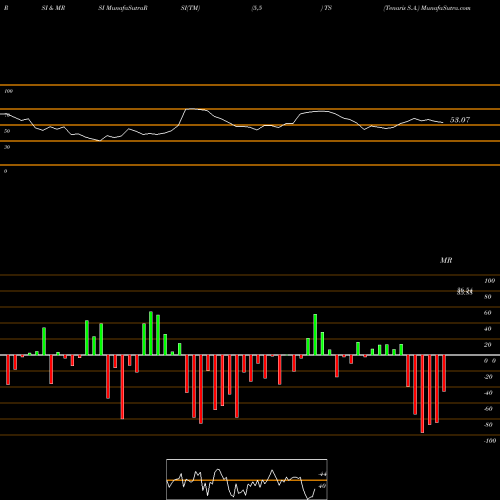Open the mini RSI preview chart thumbnail
This screenshot has height=500, width=500.
(247, 479)
